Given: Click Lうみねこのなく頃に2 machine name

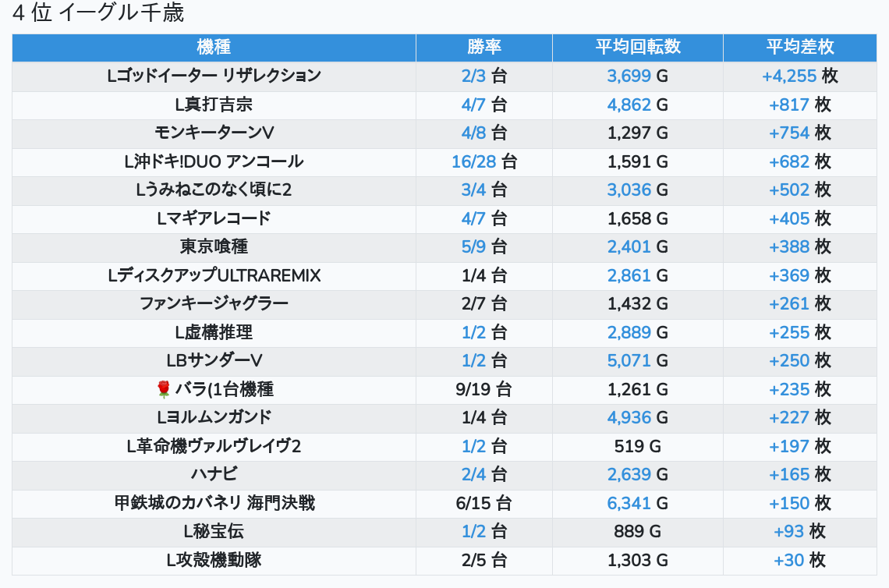Looking at the screenshot, I should 214,190.
